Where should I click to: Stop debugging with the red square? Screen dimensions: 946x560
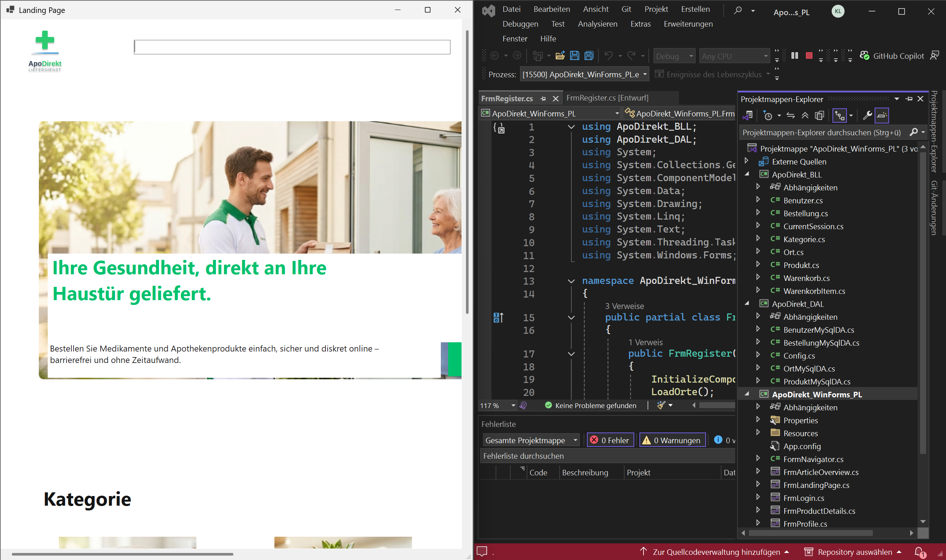point(809,56)
